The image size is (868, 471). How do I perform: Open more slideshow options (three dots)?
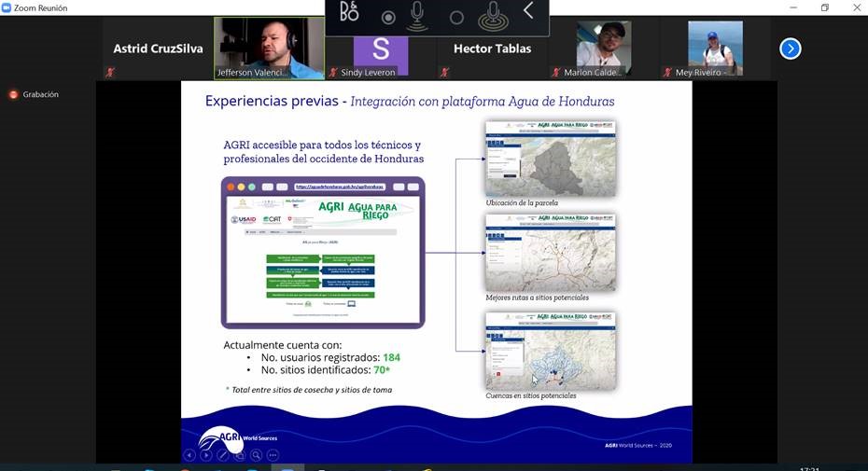coord(273,455)
